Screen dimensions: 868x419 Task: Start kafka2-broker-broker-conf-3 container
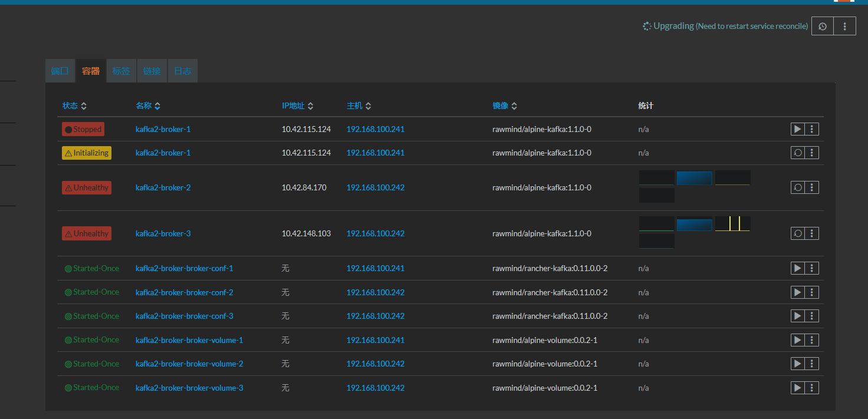(797, 316)
